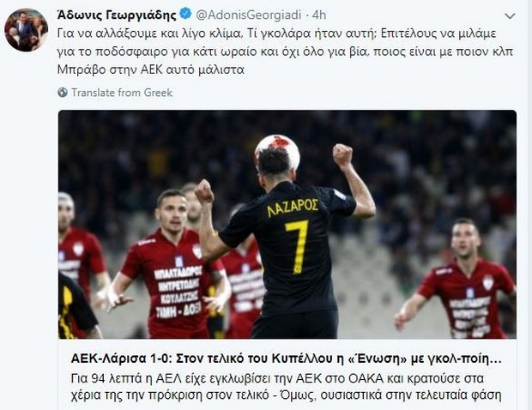532x410 pixels.
Task: Click the blue verified badge
Action: (x=185, y=15)
